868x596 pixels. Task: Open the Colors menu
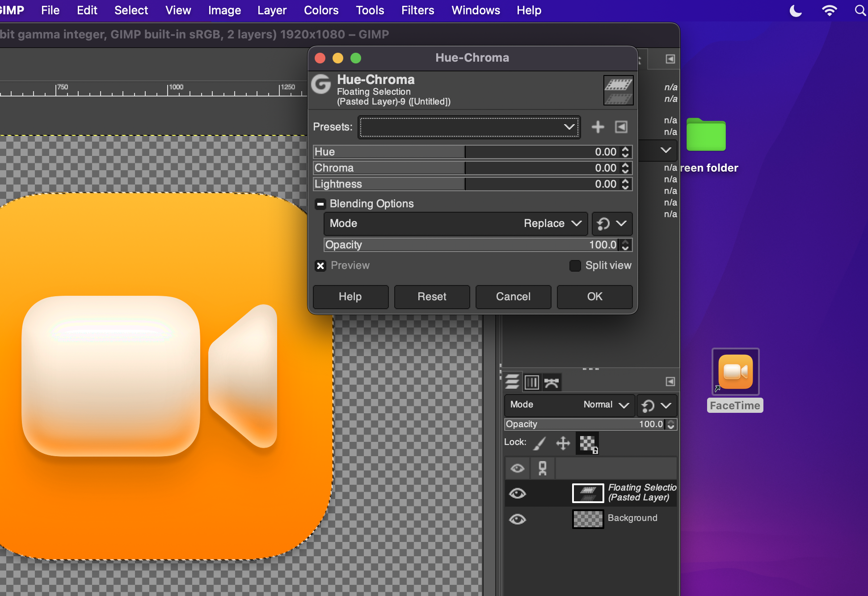point(321,10)
